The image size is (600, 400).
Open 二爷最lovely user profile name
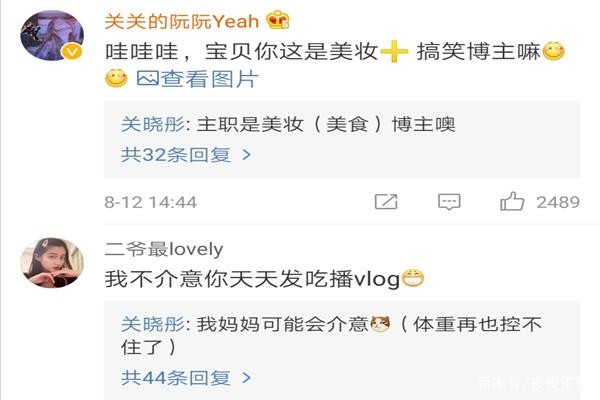pos(164,249)
